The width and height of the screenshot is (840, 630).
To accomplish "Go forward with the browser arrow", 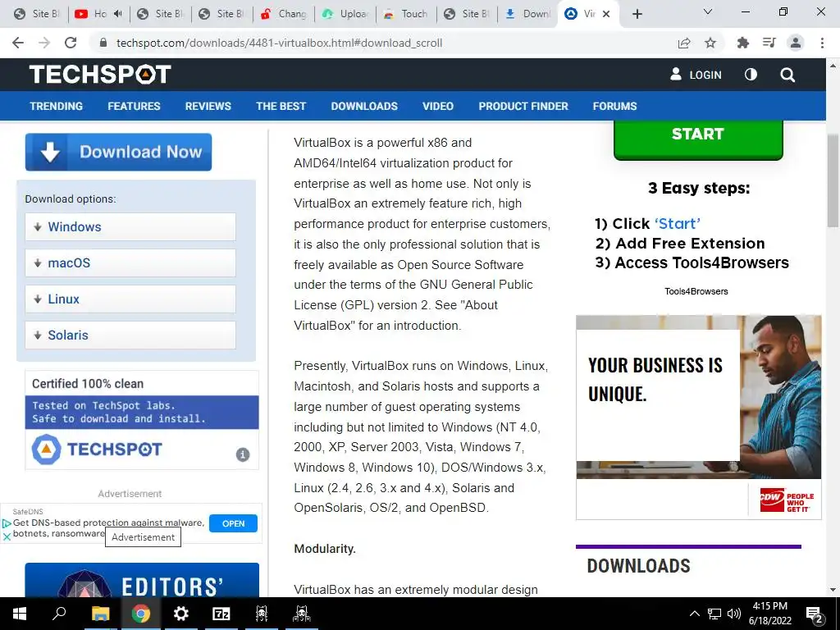I will [x=44, y=43].
